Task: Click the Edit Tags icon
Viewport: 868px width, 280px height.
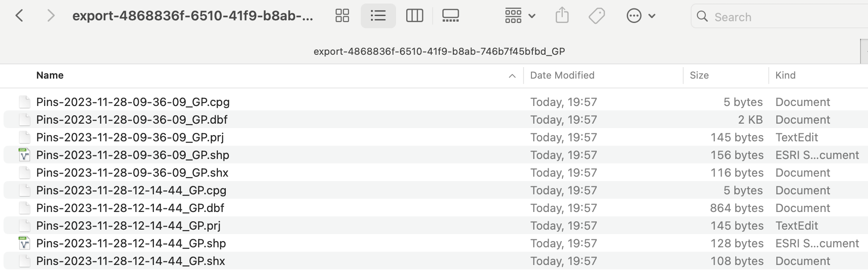Action: [597, 16]
